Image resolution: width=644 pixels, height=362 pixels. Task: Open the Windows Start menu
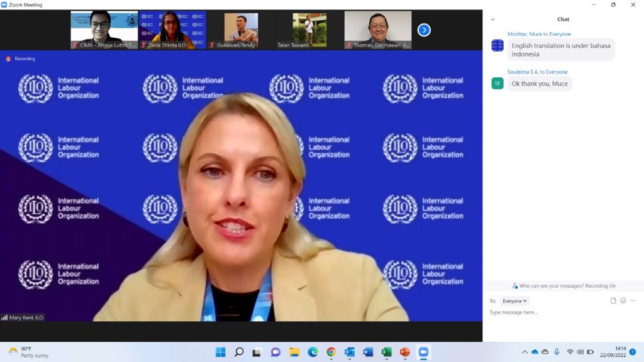221,352
